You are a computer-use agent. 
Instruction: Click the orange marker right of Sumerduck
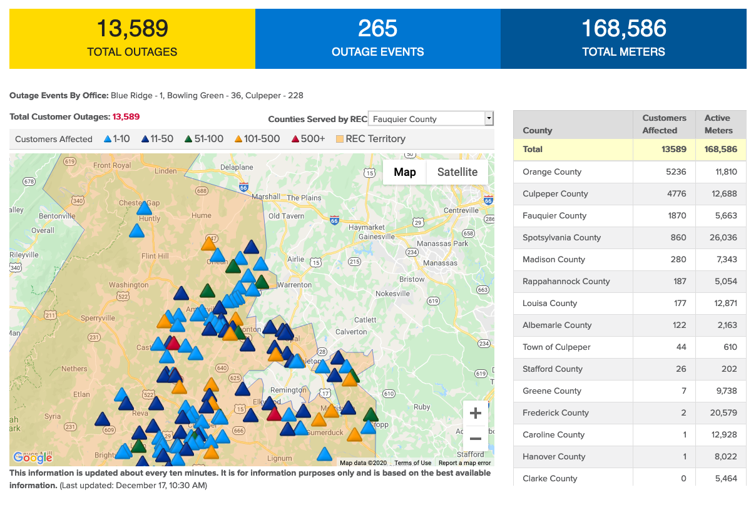coord(354,434)
